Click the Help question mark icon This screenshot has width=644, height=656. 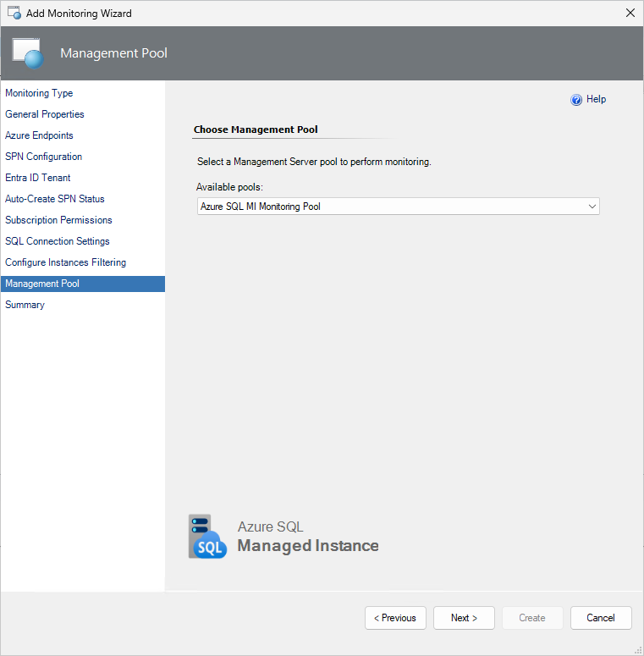(x=575, y=100)
